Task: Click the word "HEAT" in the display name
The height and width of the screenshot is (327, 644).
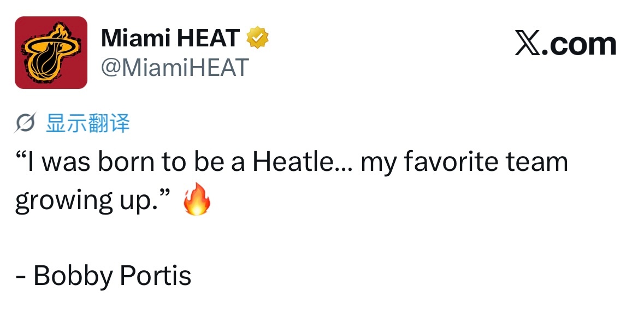Action: pyautogui.click(x=208, y=38)
